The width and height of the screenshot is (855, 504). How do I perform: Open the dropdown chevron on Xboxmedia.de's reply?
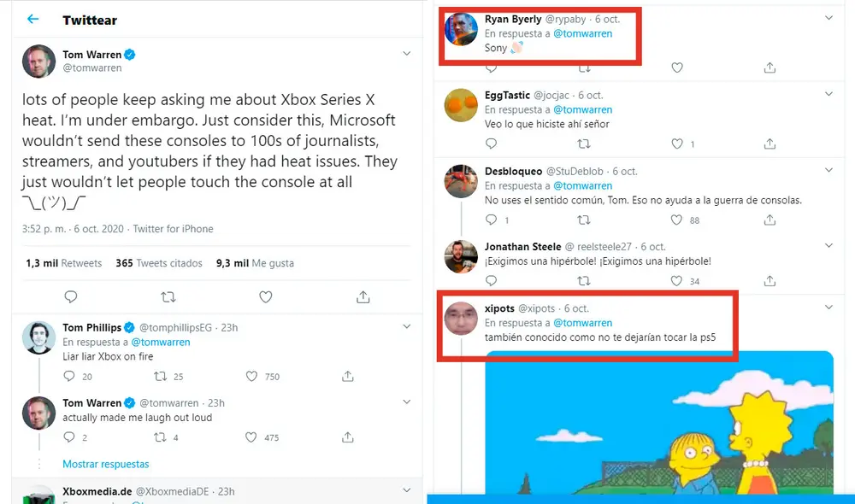[x=407, y=491]
